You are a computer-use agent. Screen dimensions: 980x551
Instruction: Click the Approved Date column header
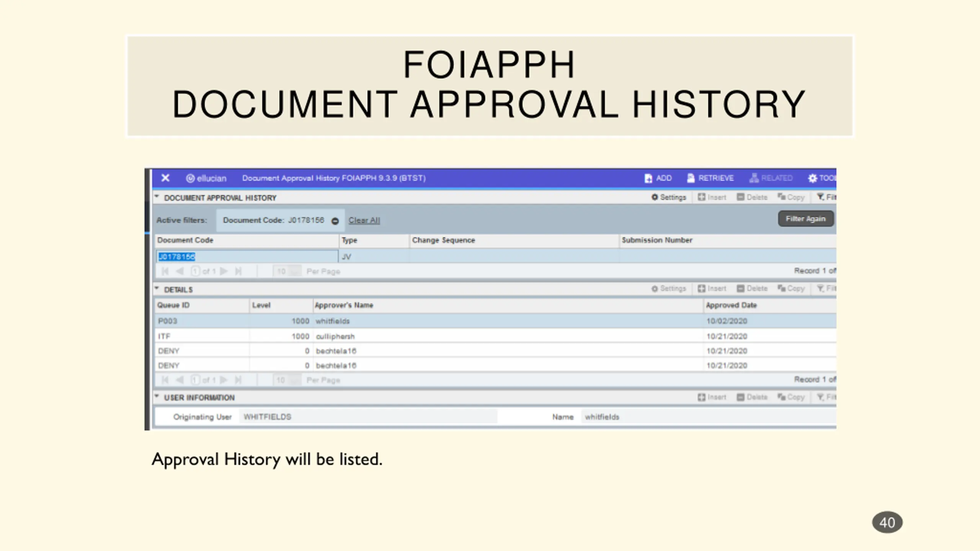click(731, 305)
